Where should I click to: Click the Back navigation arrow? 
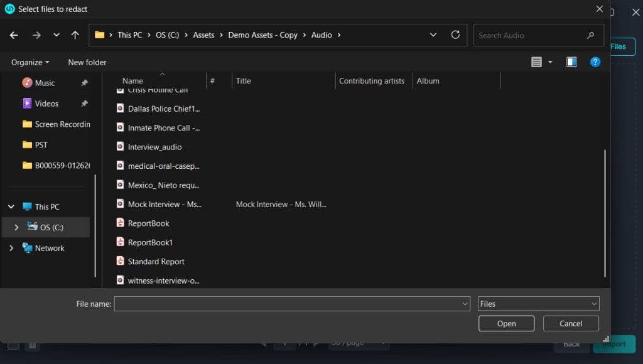click(14, 35)
